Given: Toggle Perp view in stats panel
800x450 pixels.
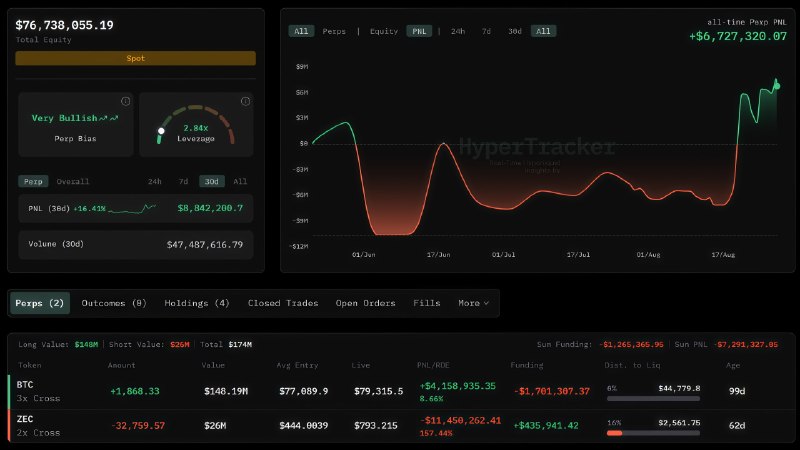Looking at the screenshot, I should [x=33, y=181].
